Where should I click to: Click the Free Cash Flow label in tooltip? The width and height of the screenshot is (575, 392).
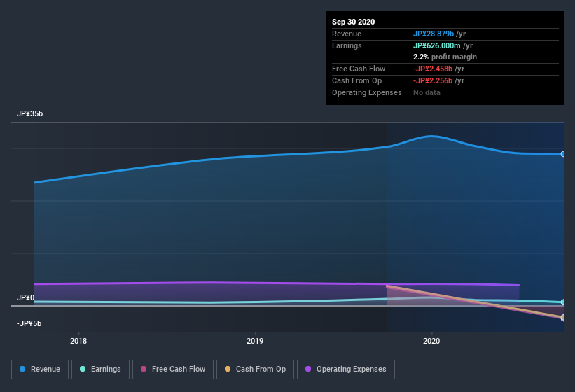point(359,69)
